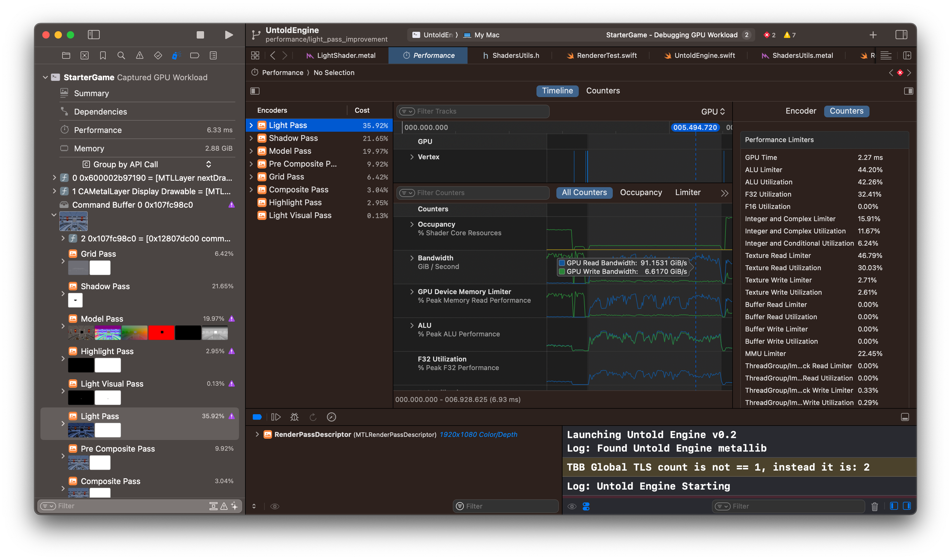Click the debug shader bug icon

294,417
